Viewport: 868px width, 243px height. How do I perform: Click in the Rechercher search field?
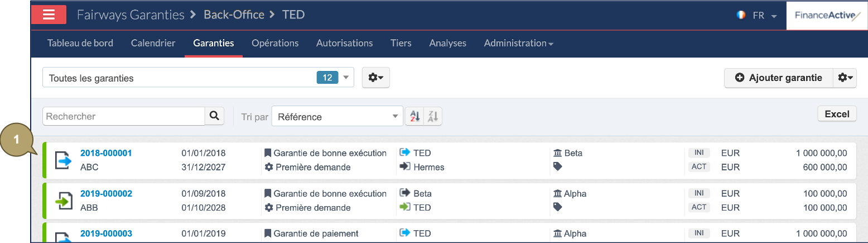(124, 116)
